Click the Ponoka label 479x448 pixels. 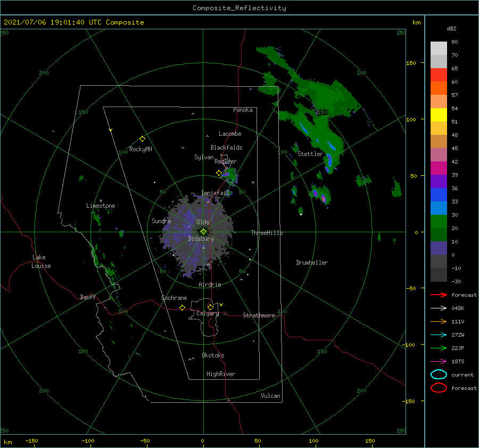click(243, 110)
